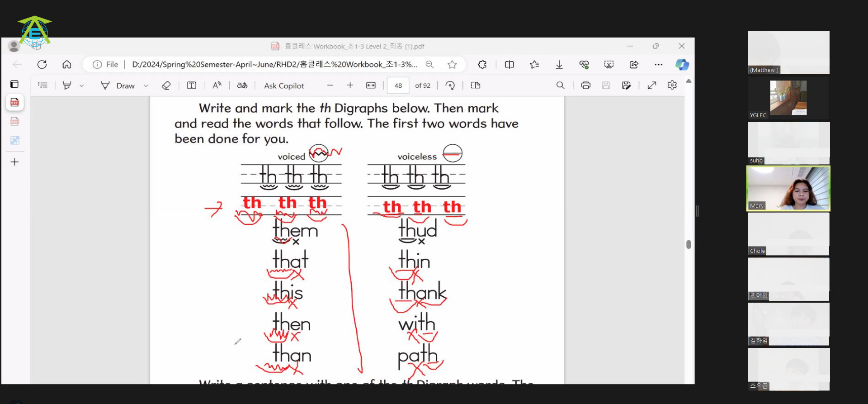Viewport: 868px width, 404px height.
Task: Select the second PDF tab in sidebar
Action: click(x=14, y=121)
